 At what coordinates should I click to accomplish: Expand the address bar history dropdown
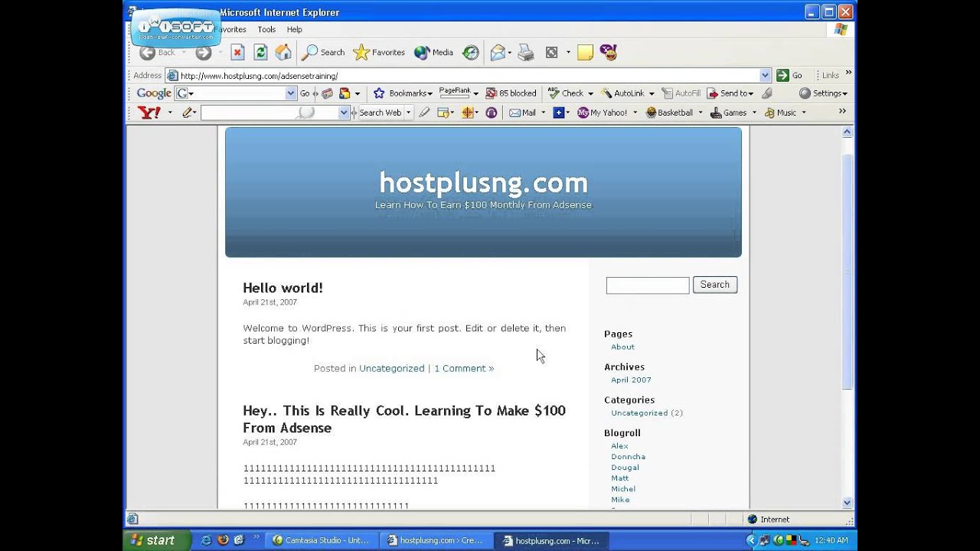point(765,75)
